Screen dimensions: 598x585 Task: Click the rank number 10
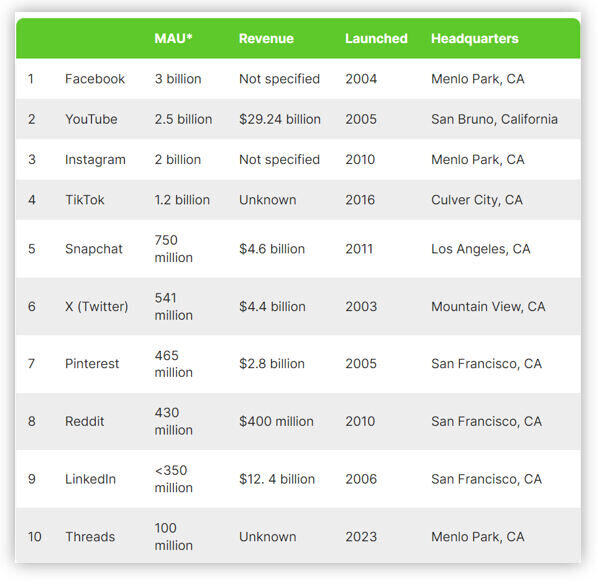coord(34,537)
